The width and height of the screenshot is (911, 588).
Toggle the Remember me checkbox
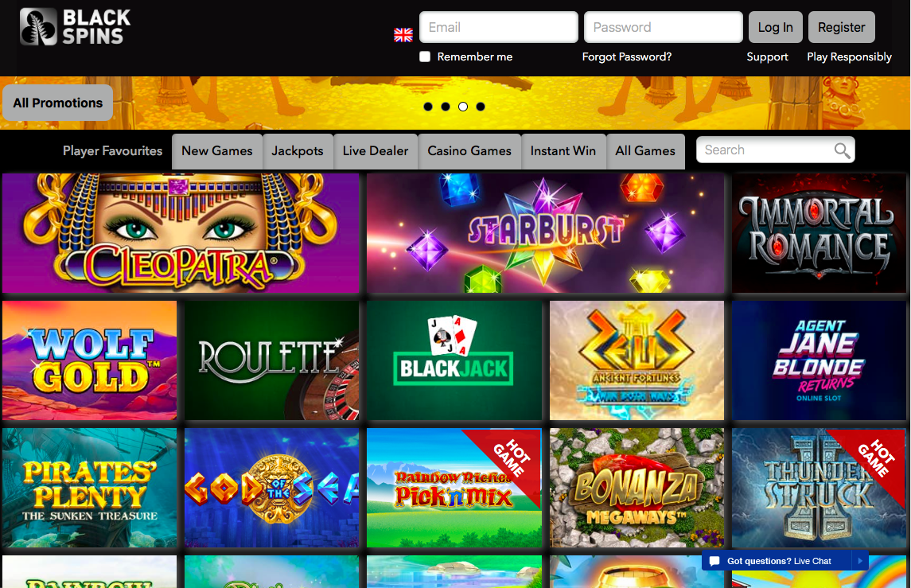pyautogui.click(x=426, y=56)
